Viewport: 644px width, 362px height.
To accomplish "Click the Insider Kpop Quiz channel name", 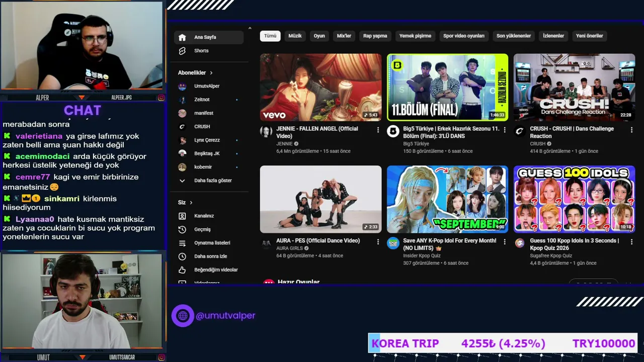I will (422, 255).
